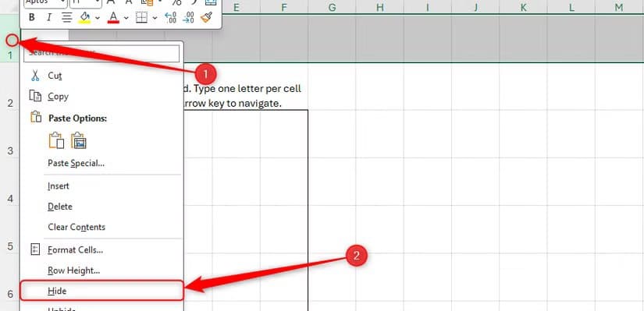The width and height of the screenshot is (644, 311).
Task: Apply the yellow fill color bucket
Action: click(84, 17)
